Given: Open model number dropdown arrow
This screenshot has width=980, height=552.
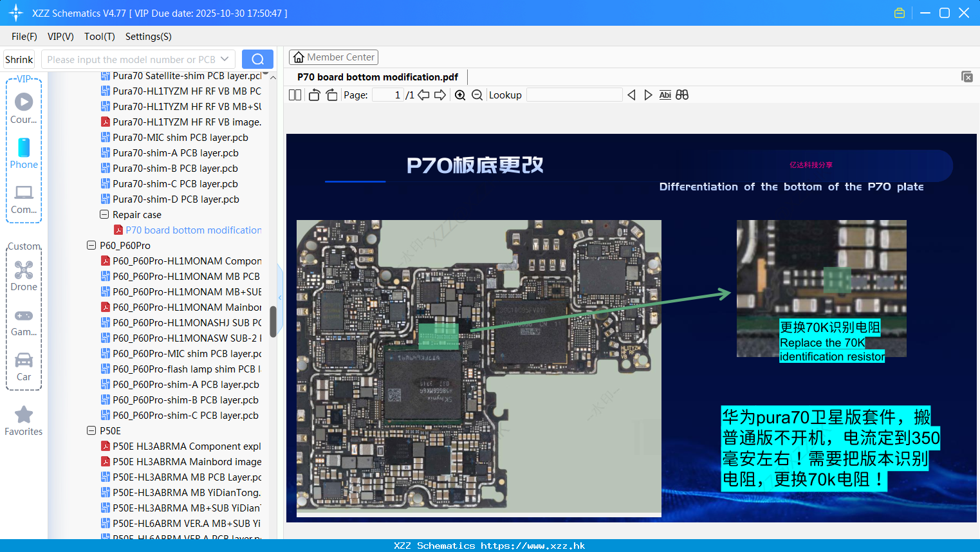Looking at the screenshot, I should 225,59.
